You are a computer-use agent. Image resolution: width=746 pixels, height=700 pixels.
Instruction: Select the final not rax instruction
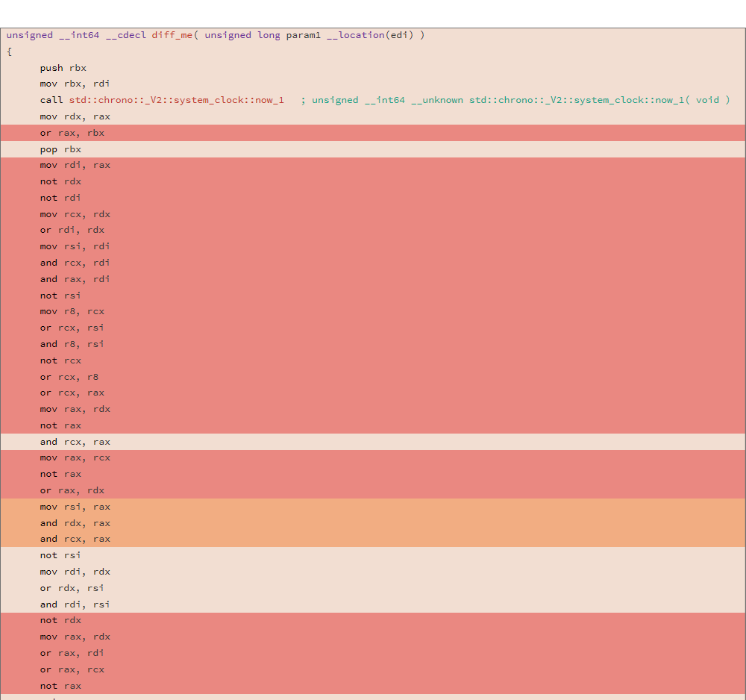(60, 685)
